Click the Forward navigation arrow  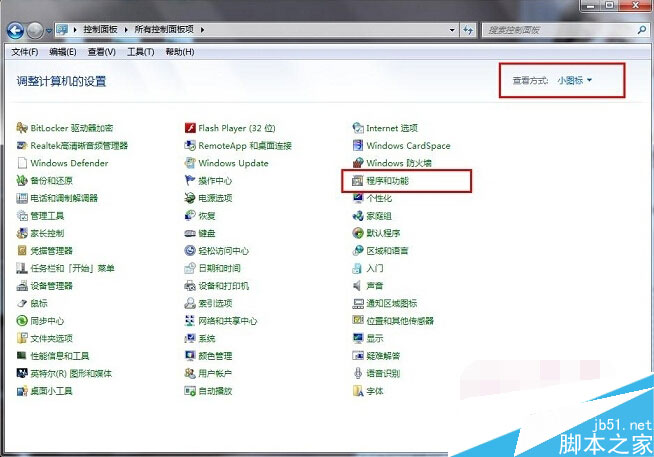(x=35, y=30)
